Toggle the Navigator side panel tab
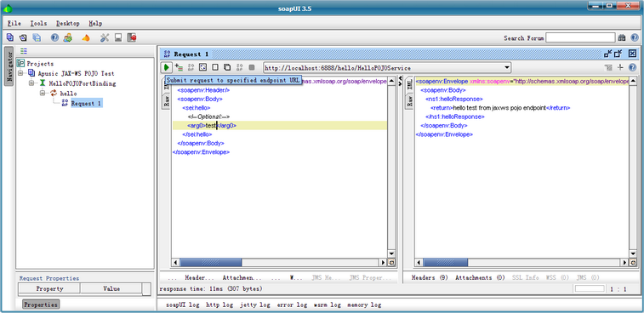 pos(9,66)
